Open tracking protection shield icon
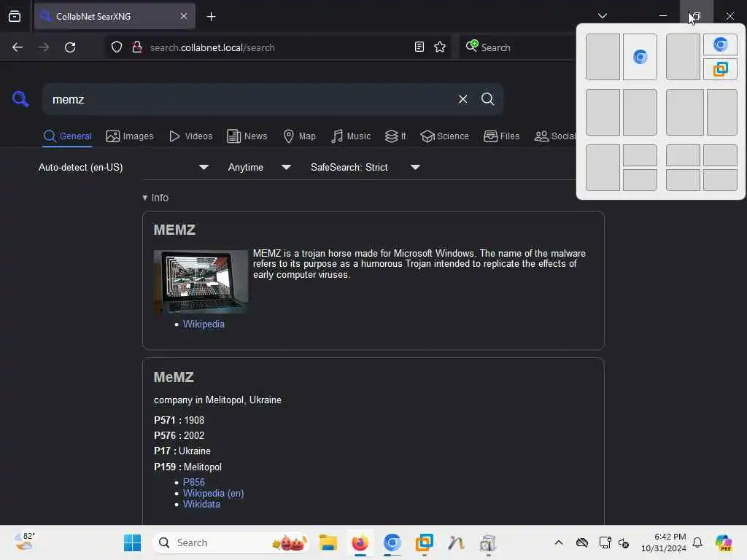Image resolution: width=747 pixels, height=560 pixels. pos(117,47)
